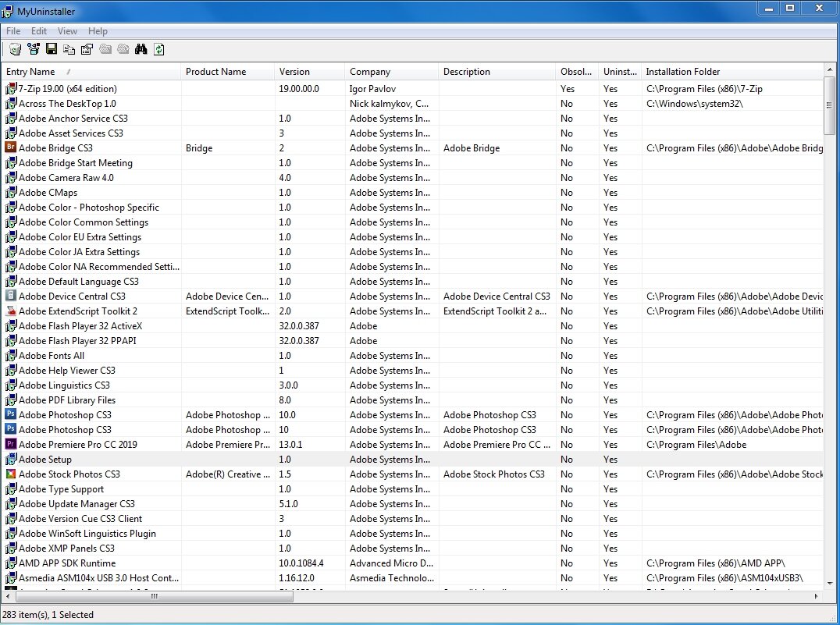This screenshot has height=625, width=840.
Task: Click the vertical scrollbar thumb
Action: tap(829, 105)
